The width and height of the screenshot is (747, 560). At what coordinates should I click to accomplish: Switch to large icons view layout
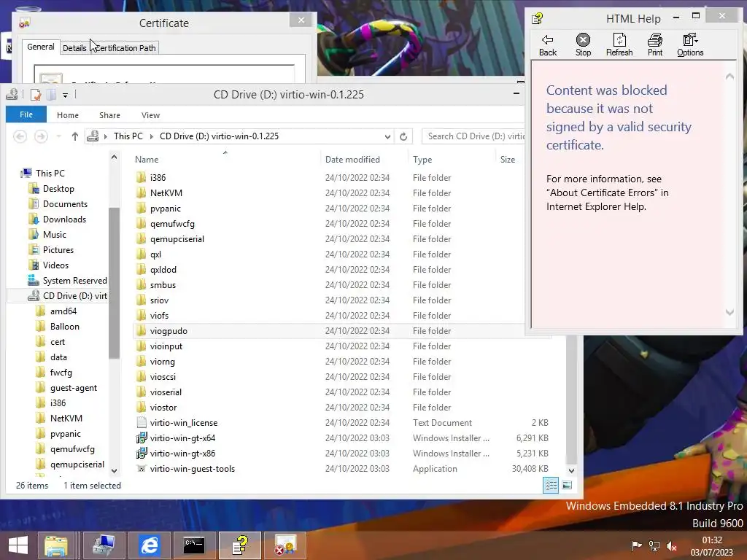(x=567, y=485)
